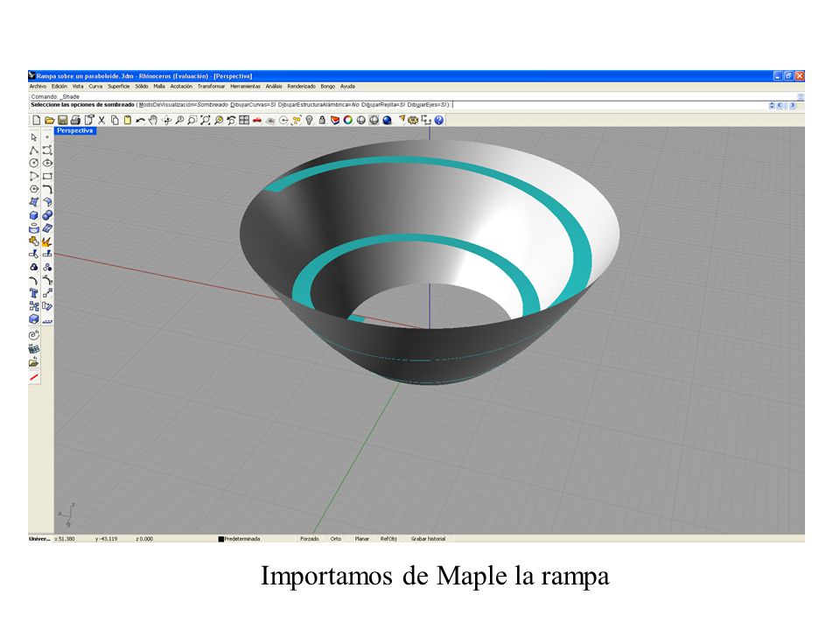Click the New file icon

coord(37,121)
